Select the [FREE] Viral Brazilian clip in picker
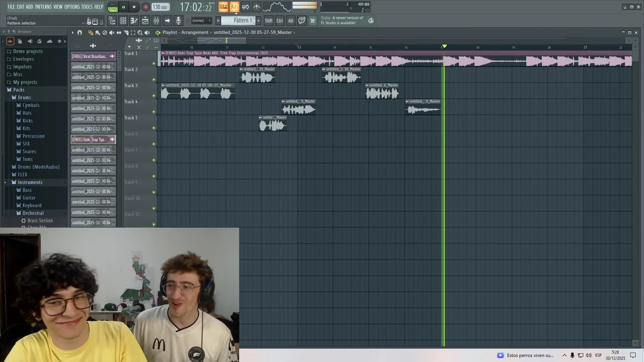644x362 pixels. coord(93,56)
